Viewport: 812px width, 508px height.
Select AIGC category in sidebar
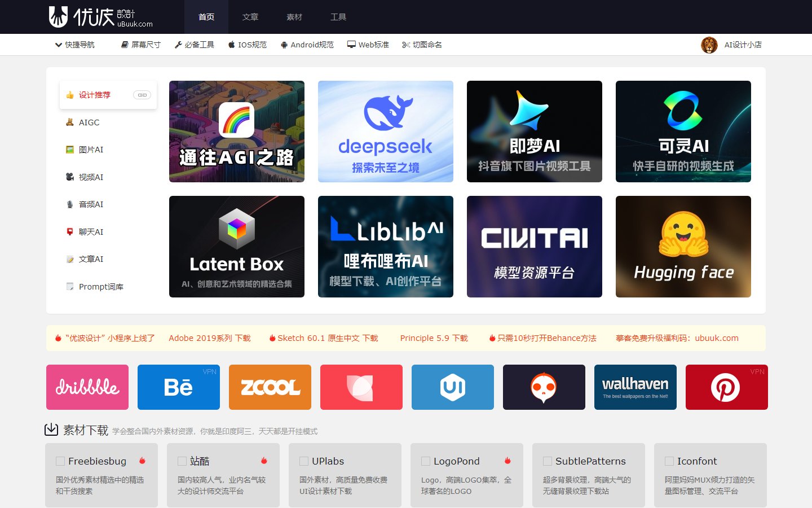pos(108,122)
